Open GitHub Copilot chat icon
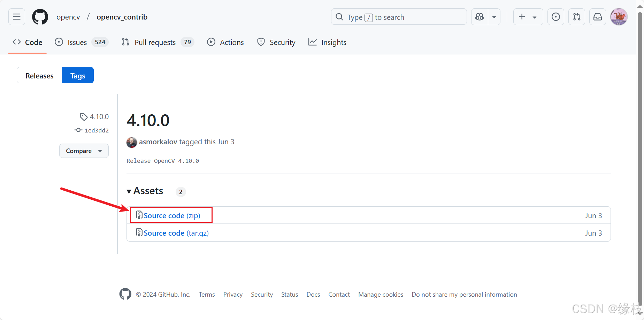Screen dimensions: 644x320 pyautogui.click(x=479, y=17)
